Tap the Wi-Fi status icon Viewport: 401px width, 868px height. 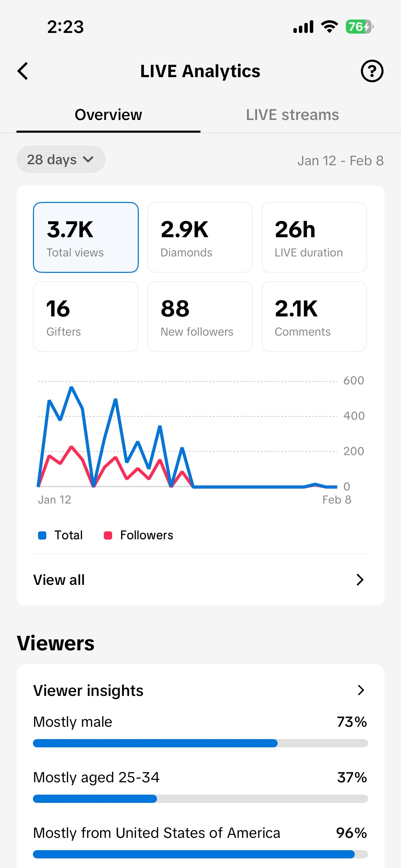[329, 27]
